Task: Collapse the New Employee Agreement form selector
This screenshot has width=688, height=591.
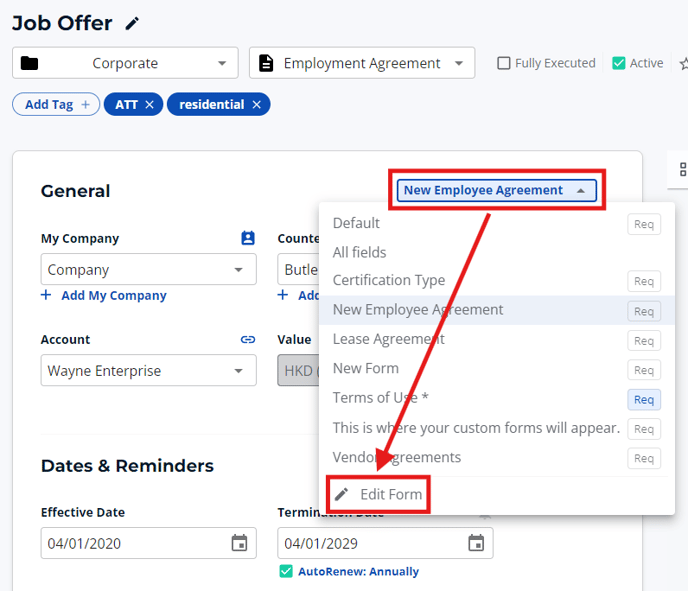Action: point(496,190)
